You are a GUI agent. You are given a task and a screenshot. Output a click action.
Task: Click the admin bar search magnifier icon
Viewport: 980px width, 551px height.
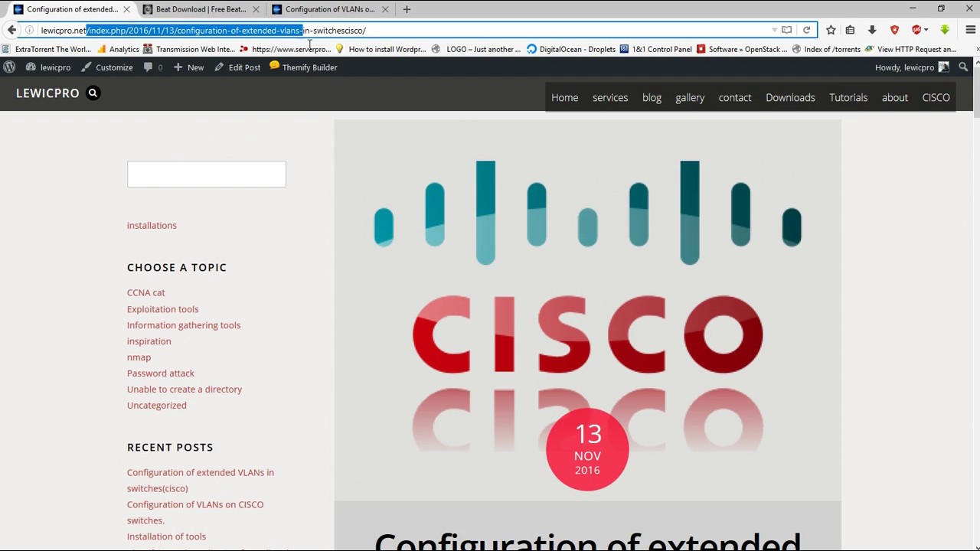(963, 67)
